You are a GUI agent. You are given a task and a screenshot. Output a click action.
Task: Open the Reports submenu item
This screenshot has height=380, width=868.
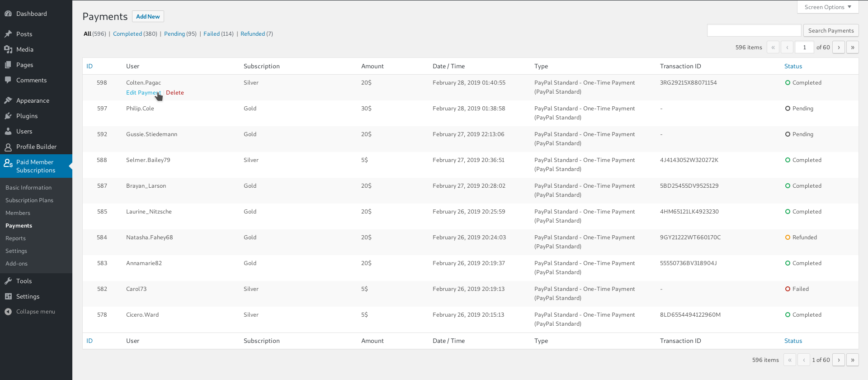point(15,238)
